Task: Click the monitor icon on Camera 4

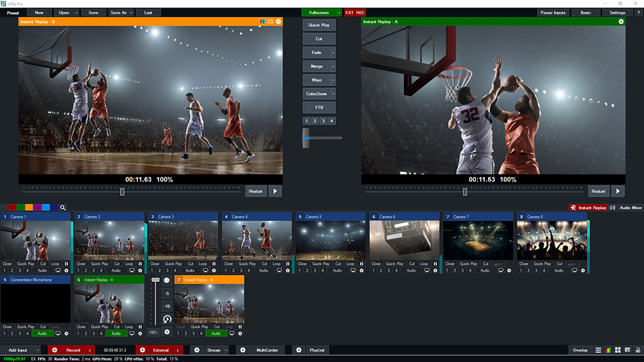Action: pyautogui.click(x=279, y=270)
